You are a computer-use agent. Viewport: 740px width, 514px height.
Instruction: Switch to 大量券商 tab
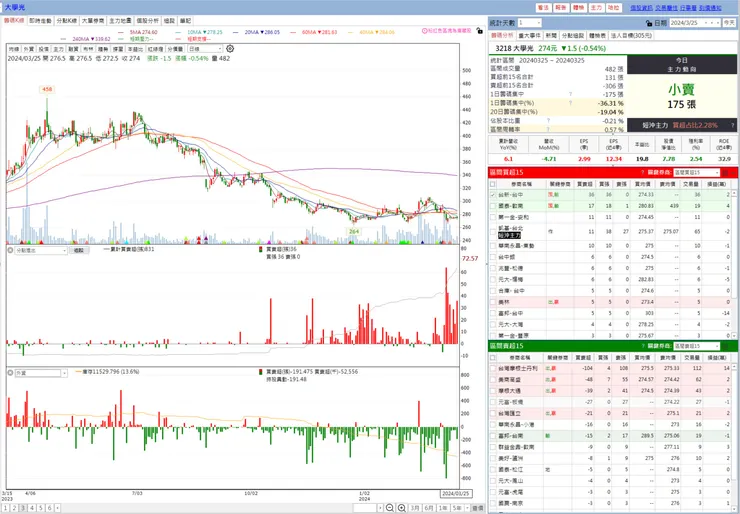tap(92, 21)
